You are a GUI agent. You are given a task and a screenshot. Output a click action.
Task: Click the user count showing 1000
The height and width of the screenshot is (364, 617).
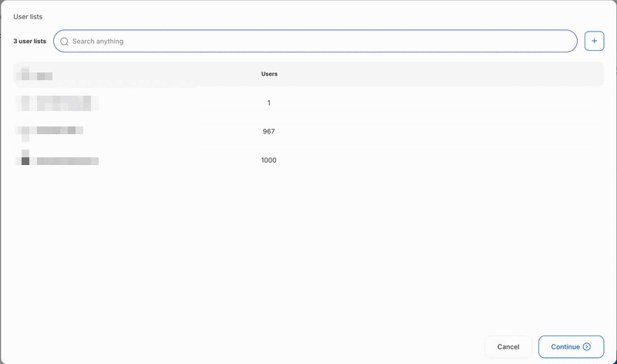[x=268, y=160]
